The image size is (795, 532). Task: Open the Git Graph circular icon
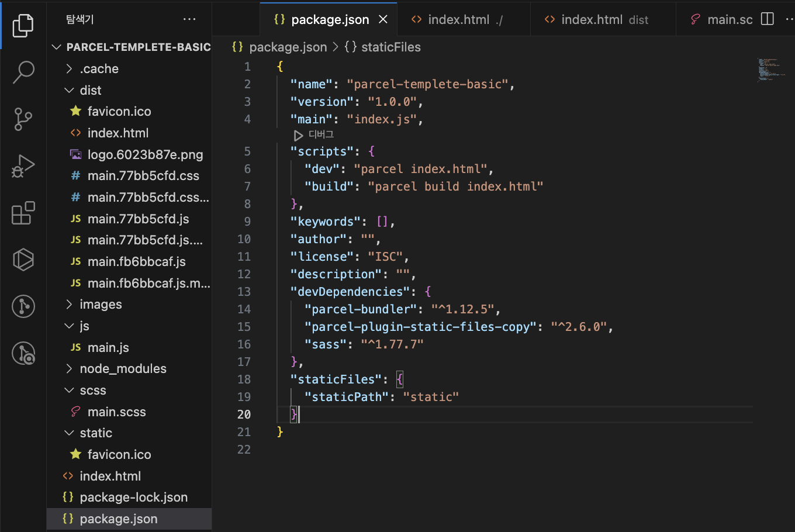click(23, 306)
